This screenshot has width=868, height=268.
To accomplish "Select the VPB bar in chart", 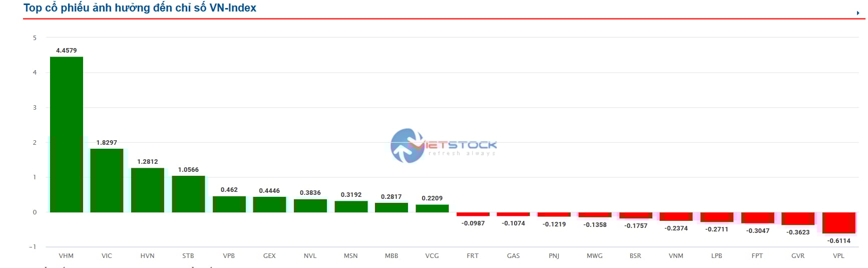I will coord(229,204).
